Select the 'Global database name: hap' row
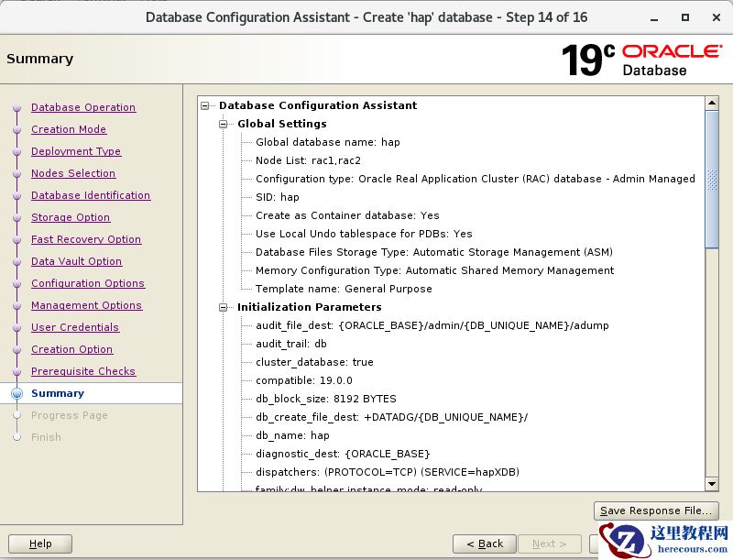Screen dimensions: 733x560 328,142
